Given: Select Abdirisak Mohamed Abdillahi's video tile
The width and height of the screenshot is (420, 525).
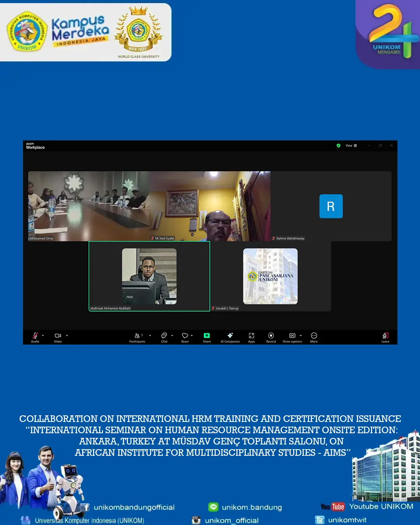Looking at the screenshot, I should click(149, 276).
